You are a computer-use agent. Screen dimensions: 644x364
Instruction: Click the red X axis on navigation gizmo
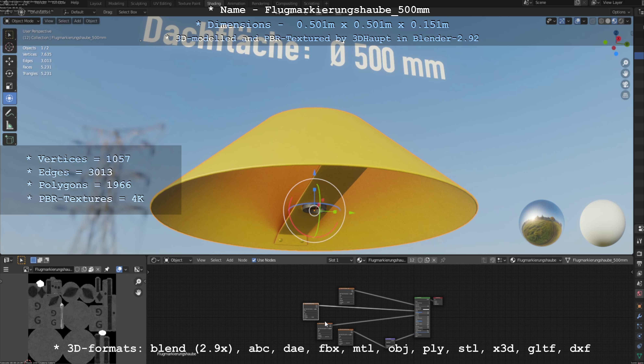tap(618, 39)
